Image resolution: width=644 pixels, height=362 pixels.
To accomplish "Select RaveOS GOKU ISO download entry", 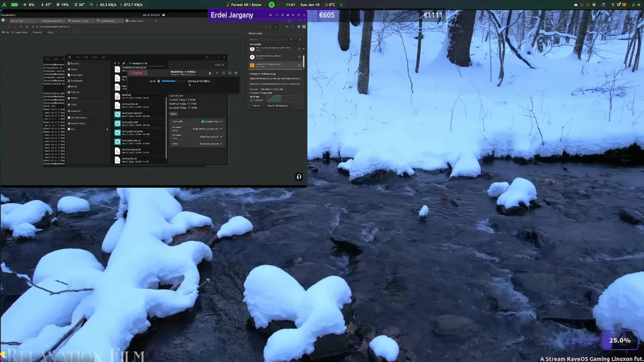I will [x=274, y=57].
